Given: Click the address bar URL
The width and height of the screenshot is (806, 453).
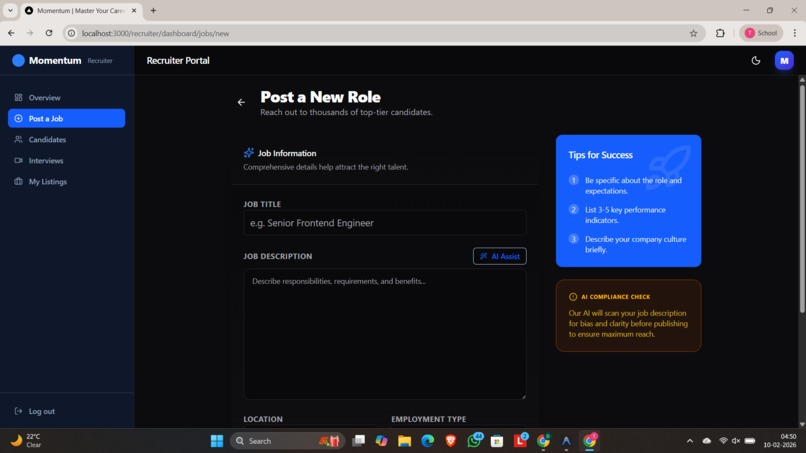Looking at the screenshot, I should (x=155, y=33).
